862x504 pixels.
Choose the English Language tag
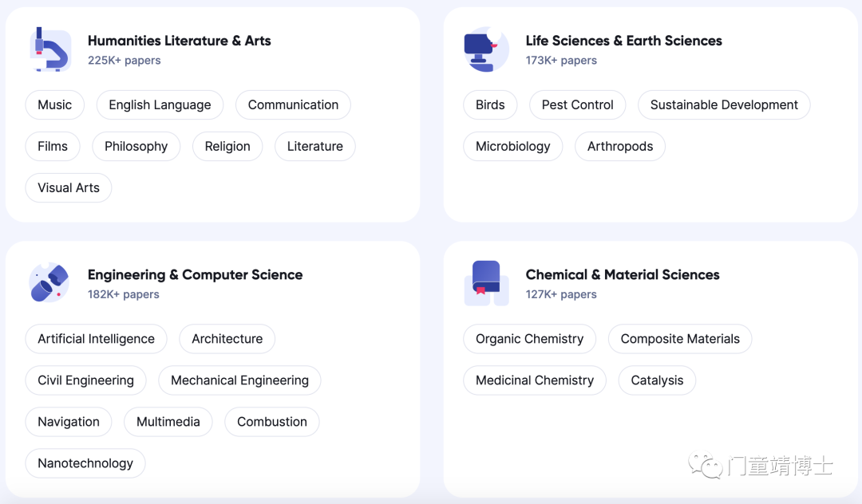(160, 104)
